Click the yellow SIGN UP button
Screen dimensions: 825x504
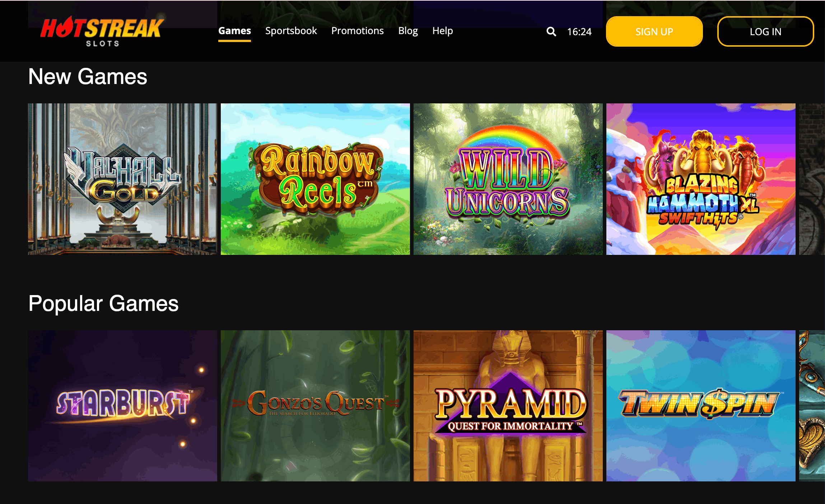(x=654, y=32)
